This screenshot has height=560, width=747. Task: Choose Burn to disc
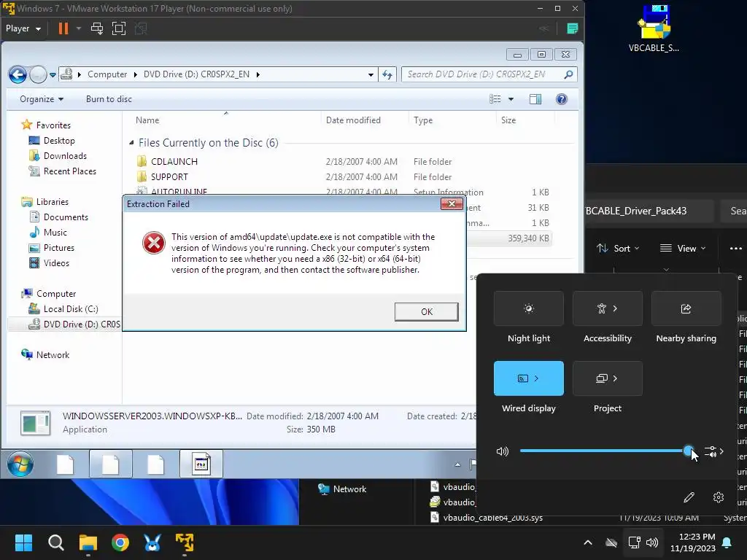109,99
